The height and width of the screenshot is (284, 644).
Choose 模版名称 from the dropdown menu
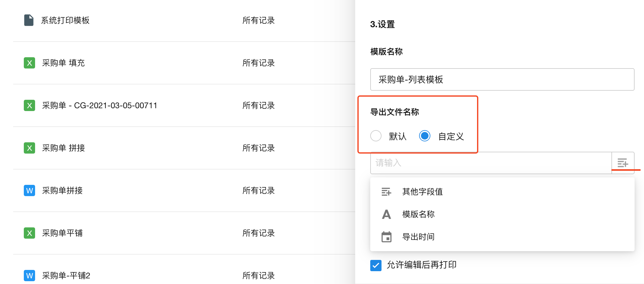pyautogui.click(x=418, y=214)
